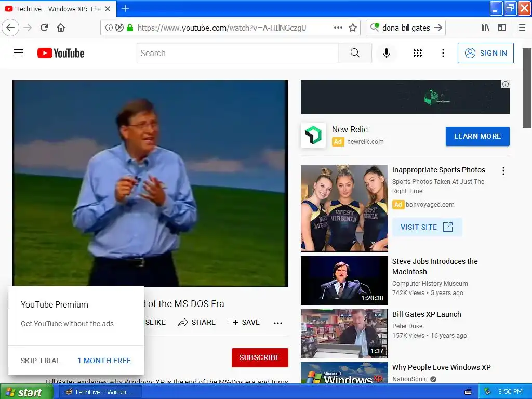Select the TechLive Windows XP tab
The width and height of the screenshot is (532, 399).
[x=58, y=9]
